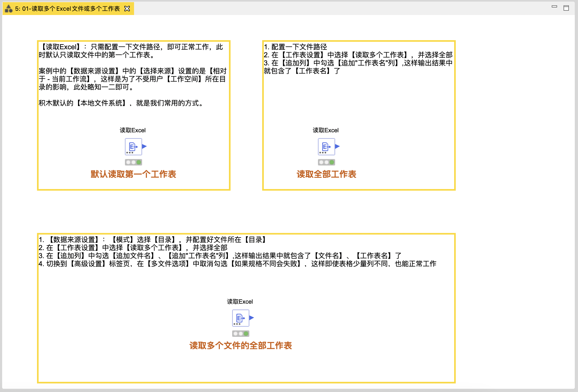578x392 pixels.
Task: Click the 默认读取第一个工作表 node label
Action: [133, 174]
